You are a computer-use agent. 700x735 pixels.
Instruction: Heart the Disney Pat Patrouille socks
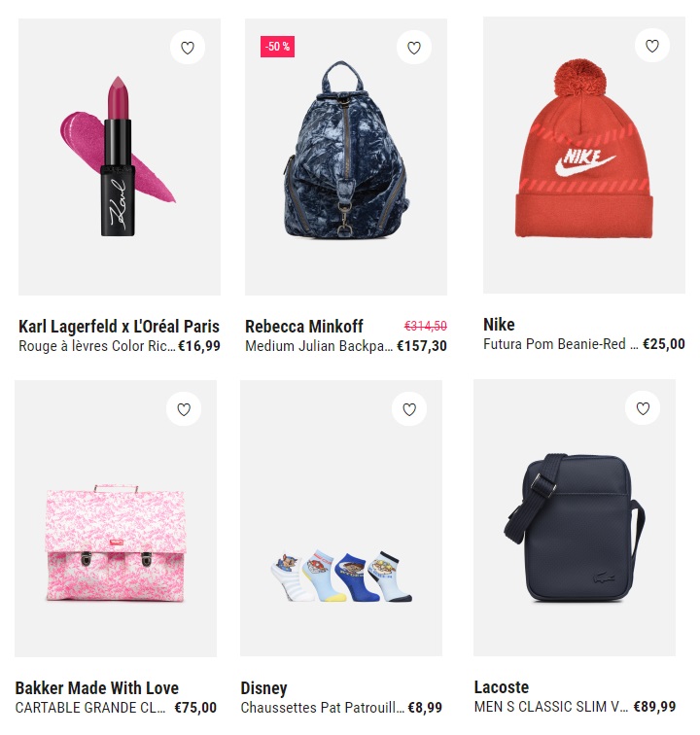(409, 409)
